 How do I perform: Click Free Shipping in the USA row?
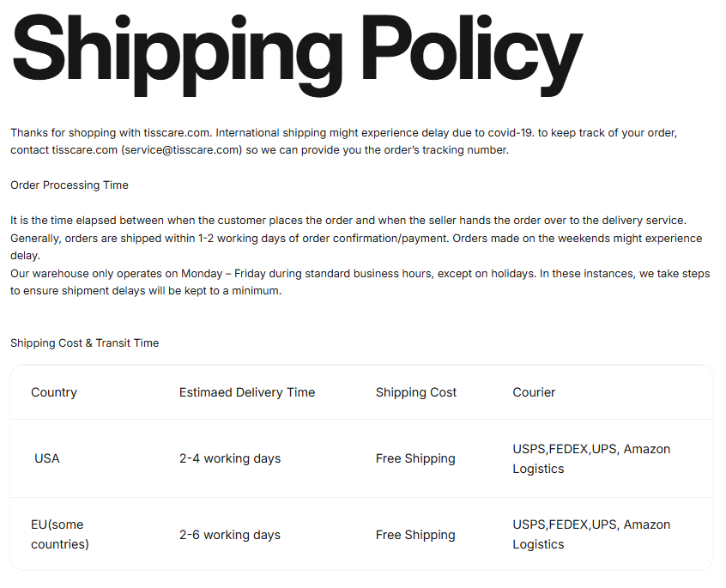[x=415, y=459]
